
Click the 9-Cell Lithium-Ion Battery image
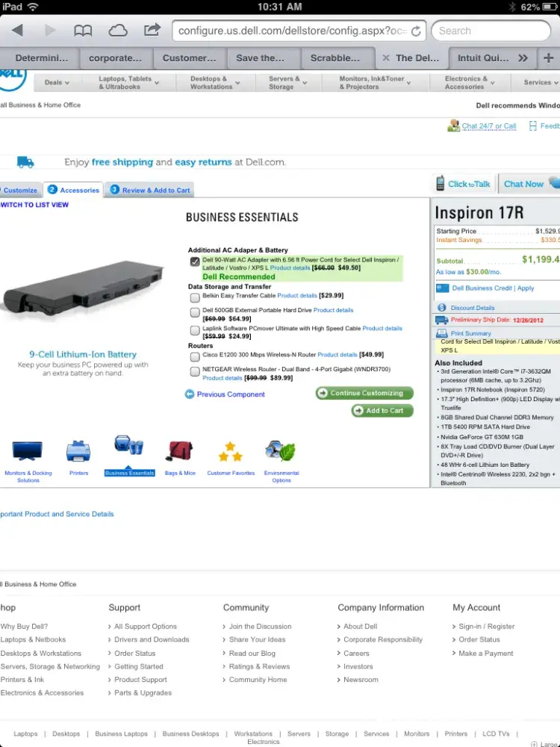point(82,290)
